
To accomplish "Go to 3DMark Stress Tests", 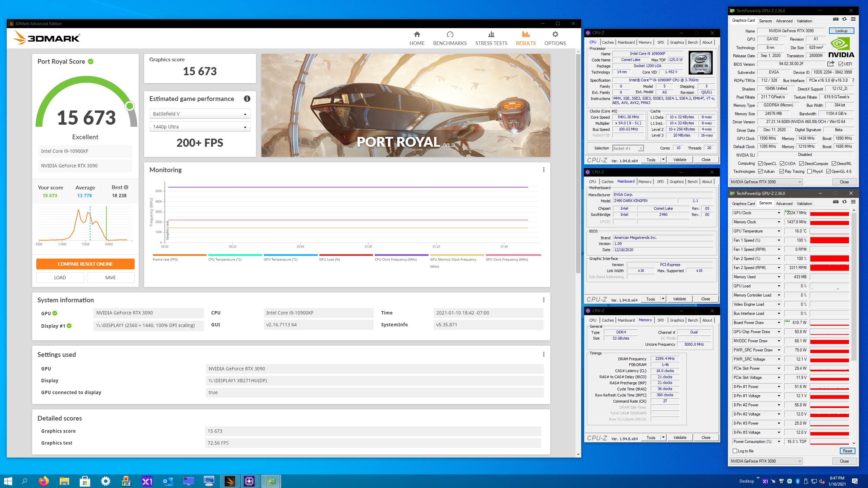I will (491, 38).
